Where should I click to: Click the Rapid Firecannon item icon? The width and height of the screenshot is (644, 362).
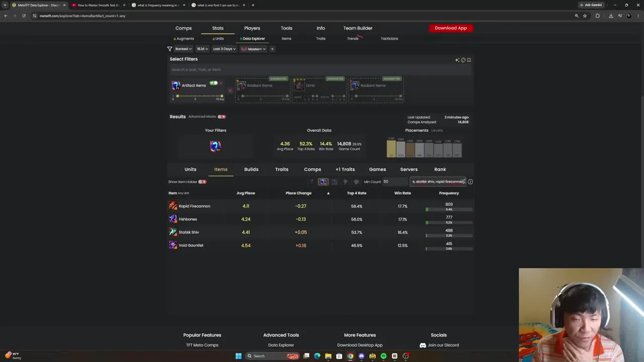(173, 206)
